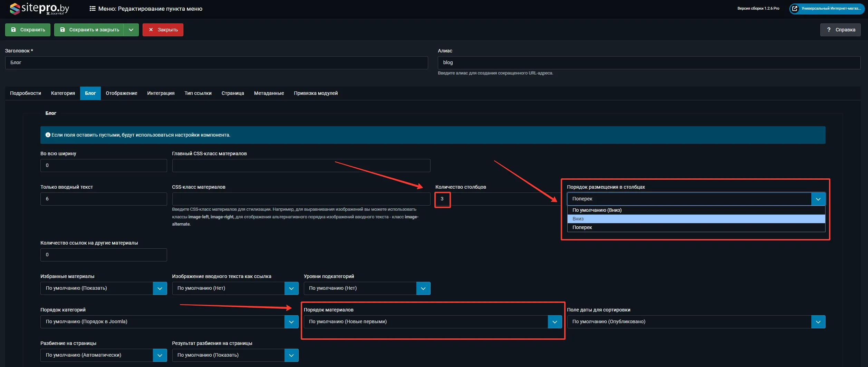Click the external link preview icon
Viewport: 868px width, 367px height.
[x=794, y=9]
